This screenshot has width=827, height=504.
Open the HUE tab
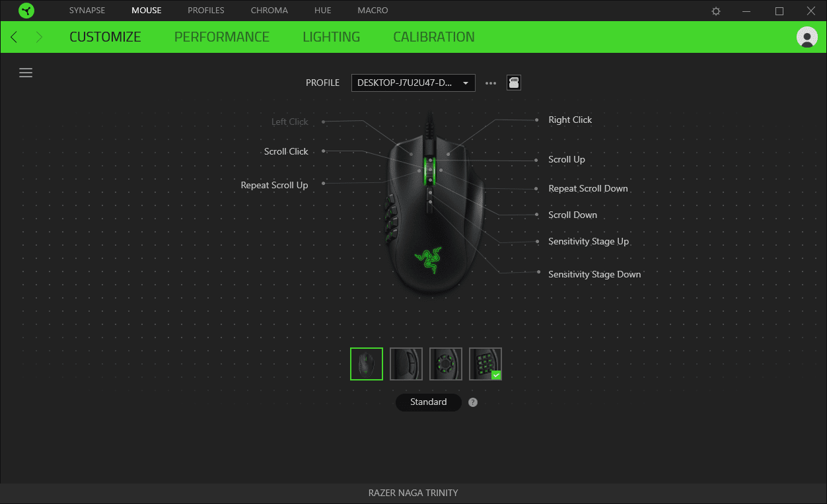323,11
